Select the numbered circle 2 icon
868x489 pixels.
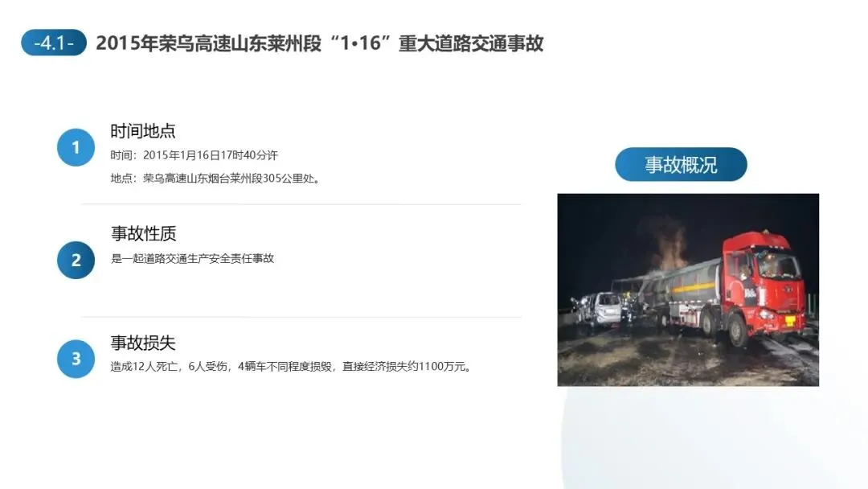[x=76, y=260]
